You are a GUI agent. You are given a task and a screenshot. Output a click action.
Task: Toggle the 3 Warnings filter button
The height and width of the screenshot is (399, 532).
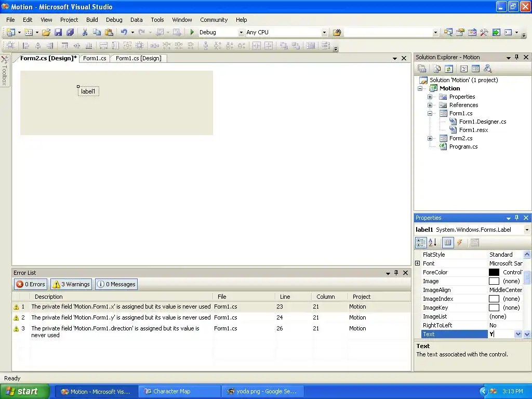point(71,284)
